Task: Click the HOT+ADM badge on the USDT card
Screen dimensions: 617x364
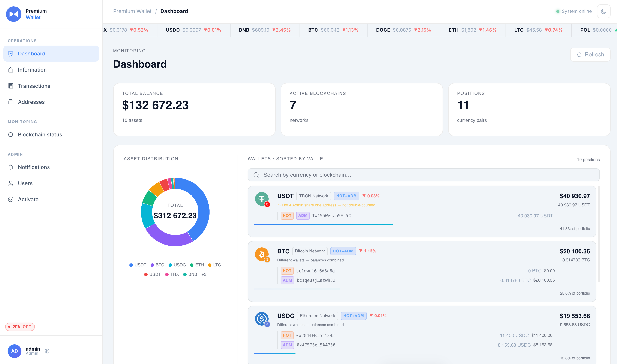Action: tap(346, 196)
